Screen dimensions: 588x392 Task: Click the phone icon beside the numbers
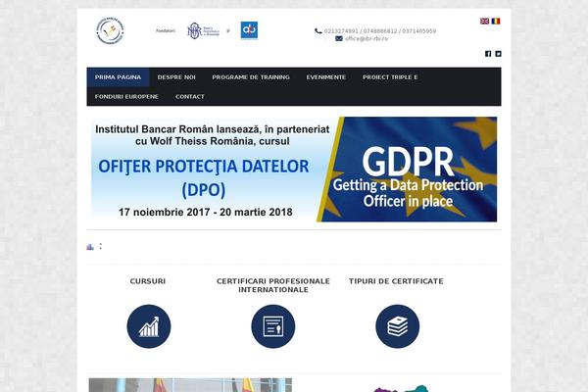pos(318,31)
